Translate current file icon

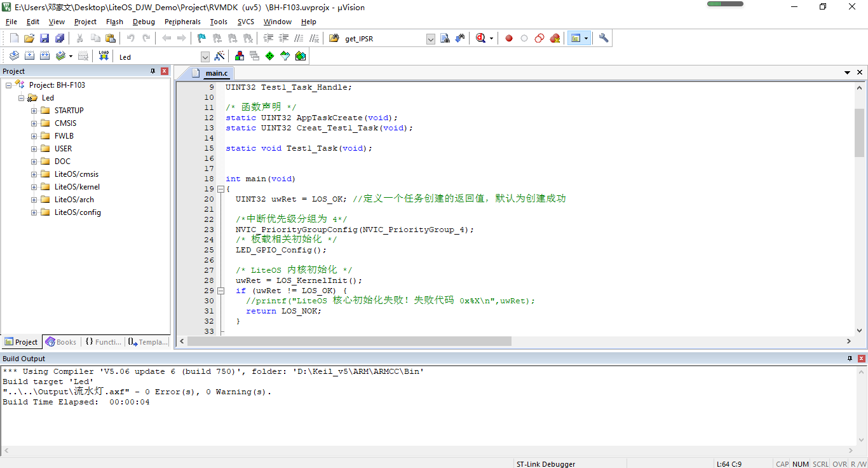(x=14, y=56)
